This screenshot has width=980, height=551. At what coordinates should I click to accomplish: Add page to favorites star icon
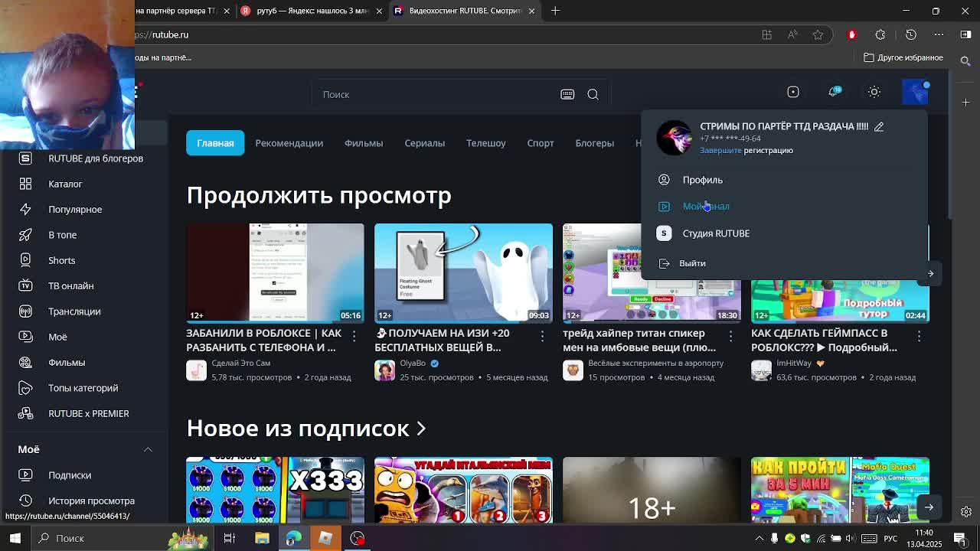pyautogui.click(x=818, y=34)
